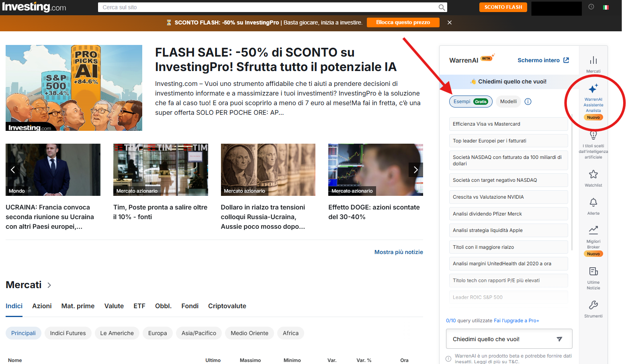Open the FLASH SALE InvestingPro headline
The width and height of the screenshot is (626, 364).
coord(276,59)
